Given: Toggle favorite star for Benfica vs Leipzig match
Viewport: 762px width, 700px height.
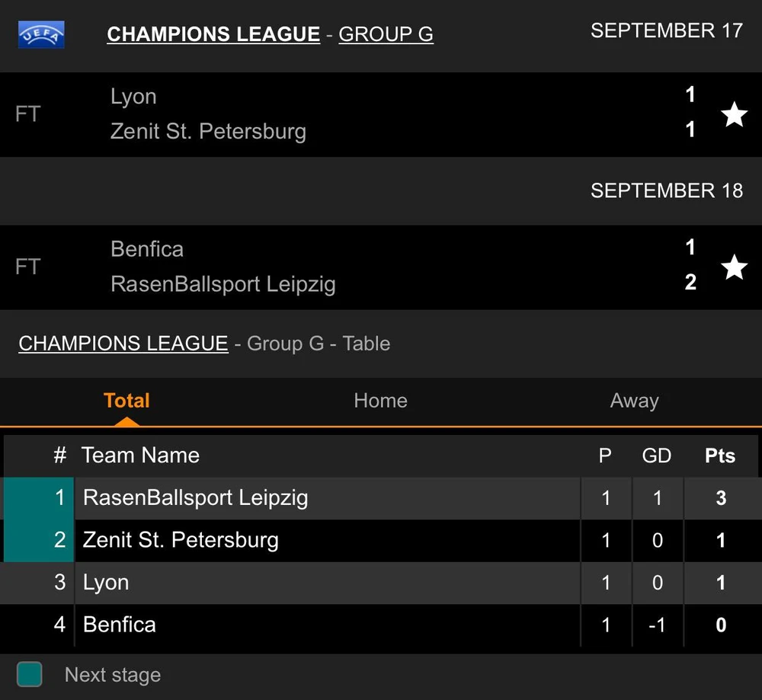Looking at the screenshot, I should (734, 267).
